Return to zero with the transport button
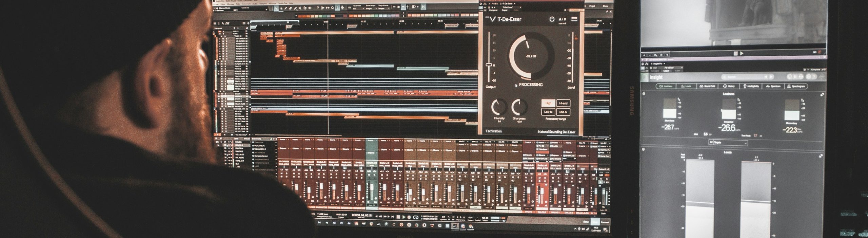The image size is (868, 238). (x=393, y=217)
